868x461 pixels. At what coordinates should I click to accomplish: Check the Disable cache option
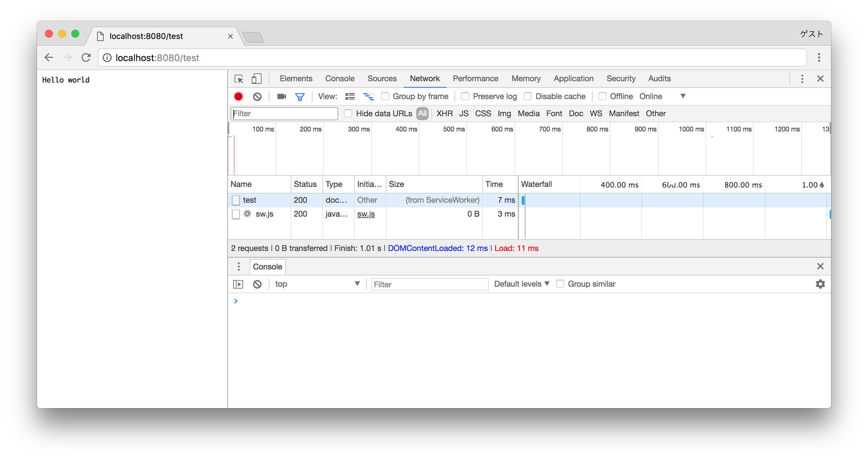tap(528, 96)
